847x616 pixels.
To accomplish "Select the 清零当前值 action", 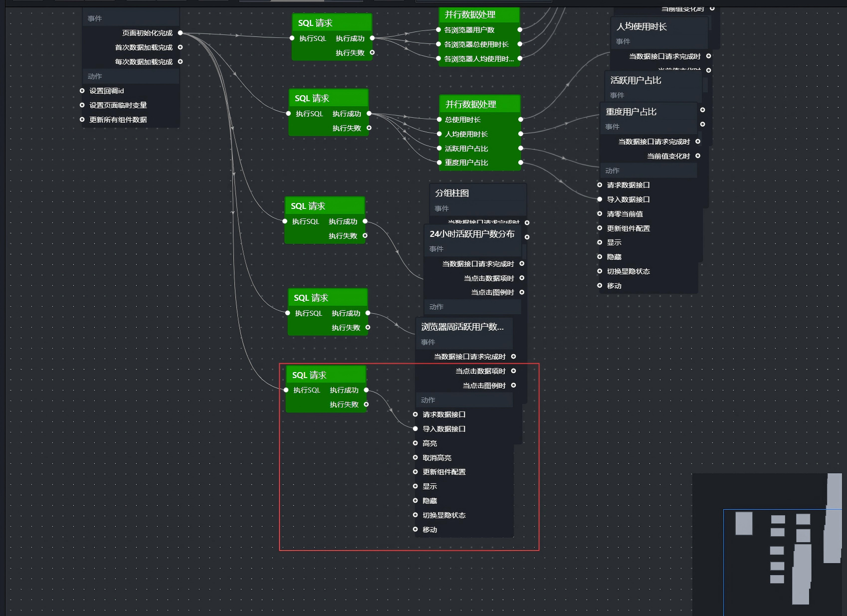I will point(625,214).
